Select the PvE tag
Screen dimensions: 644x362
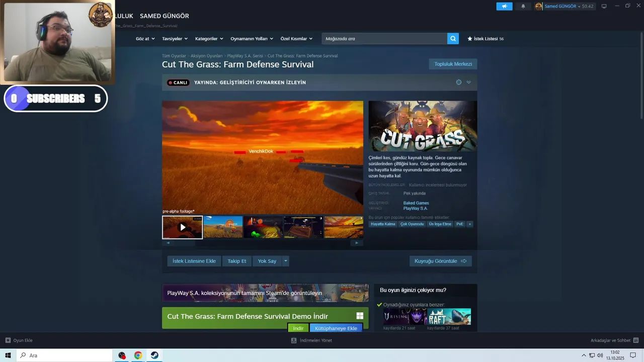[460, 224]
